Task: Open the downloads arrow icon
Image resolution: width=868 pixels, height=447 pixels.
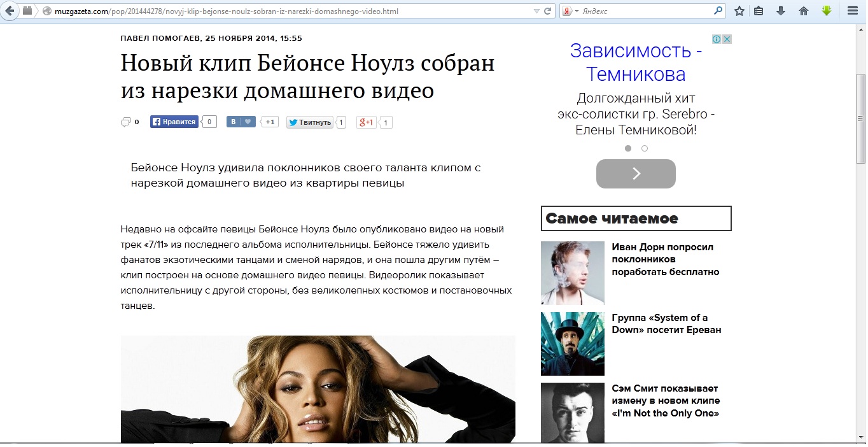Action: [x=781, y=11]
